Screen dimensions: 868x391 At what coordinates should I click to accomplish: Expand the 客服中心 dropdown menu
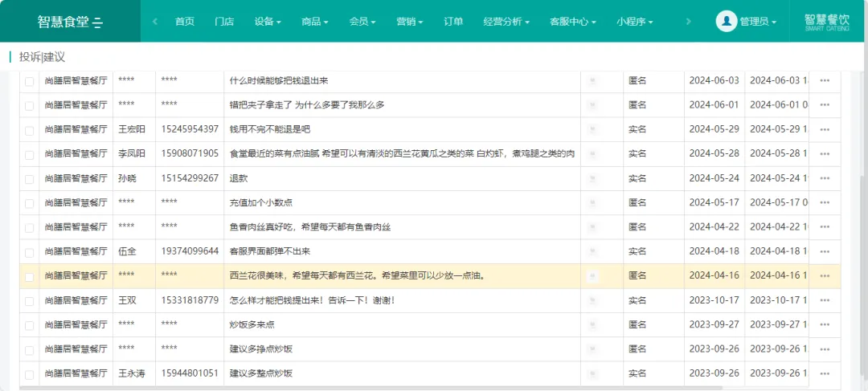[573, 22]
